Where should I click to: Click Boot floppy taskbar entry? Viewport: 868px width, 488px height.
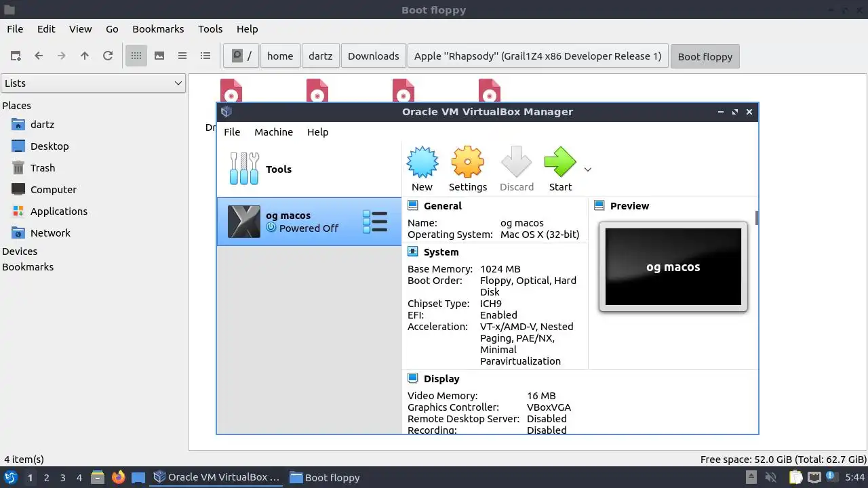(x=325, y=477)
